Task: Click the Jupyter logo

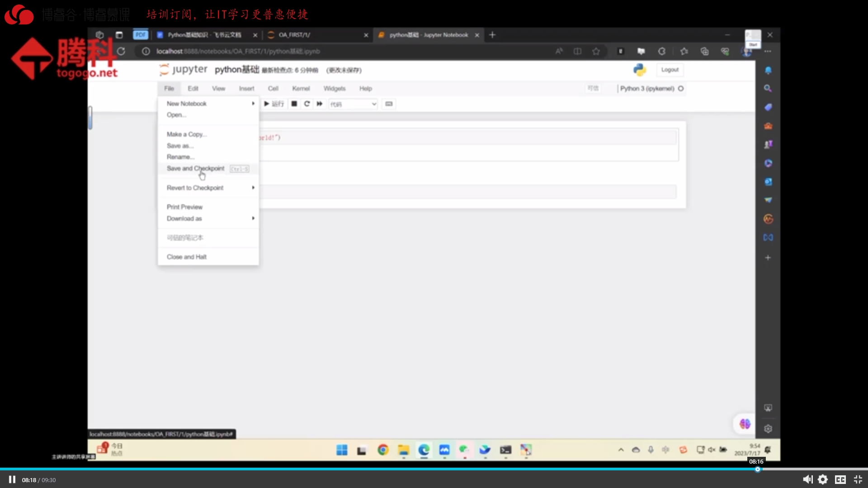Action: point(183,70)
